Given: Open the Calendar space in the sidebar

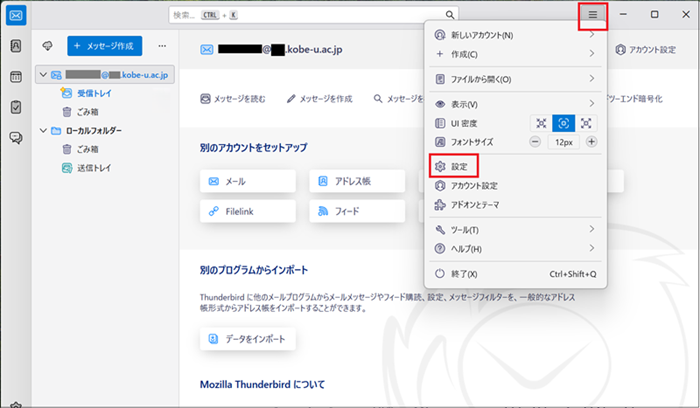Looking at the screenshot, I should click(x=16, y=77).
